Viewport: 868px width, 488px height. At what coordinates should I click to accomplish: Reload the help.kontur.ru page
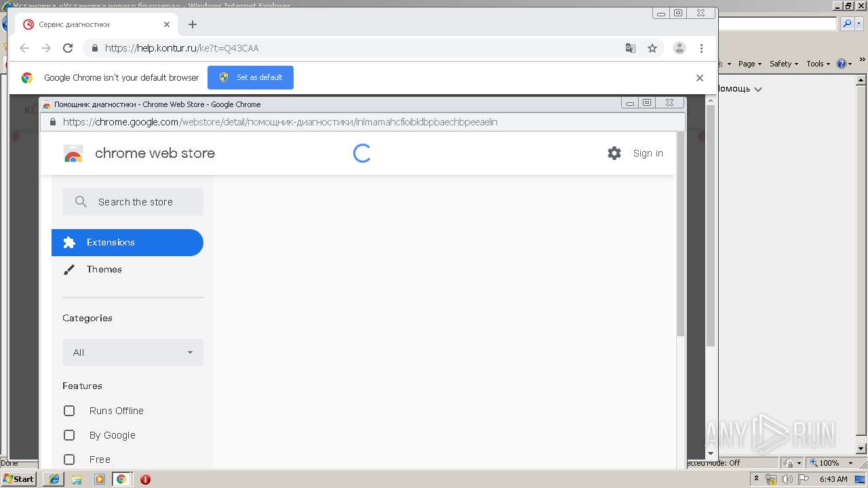[68, 48]
